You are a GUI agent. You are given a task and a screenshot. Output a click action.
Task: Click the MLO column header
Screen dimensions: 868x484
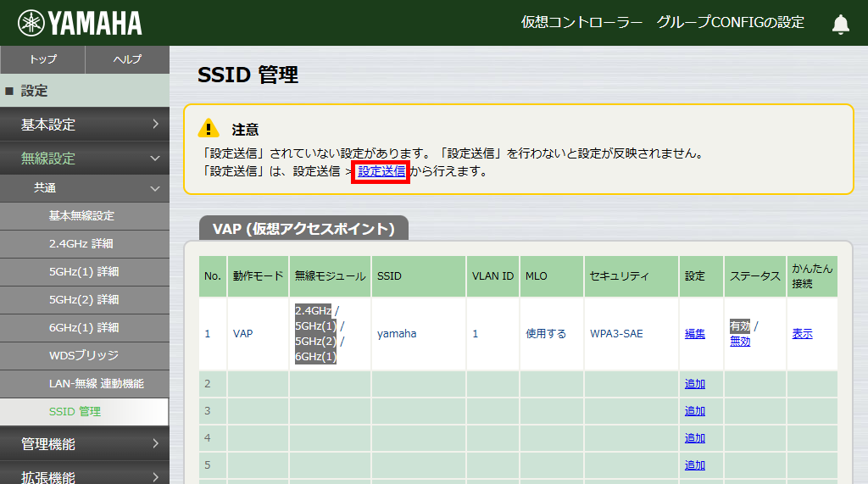point(551,275)
